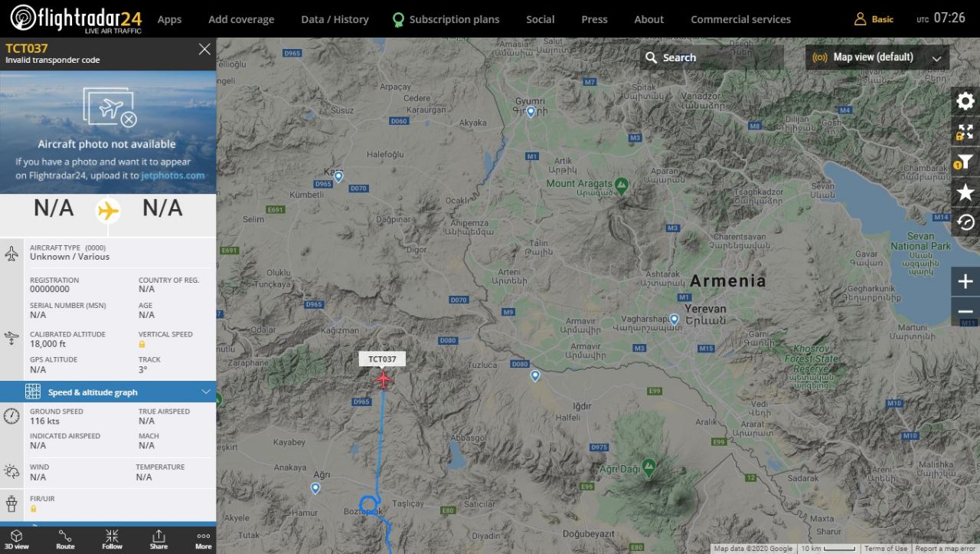Click the red TCT037 aircraft on map
Viewport: 980px width, 554px height.
(383, 379)
